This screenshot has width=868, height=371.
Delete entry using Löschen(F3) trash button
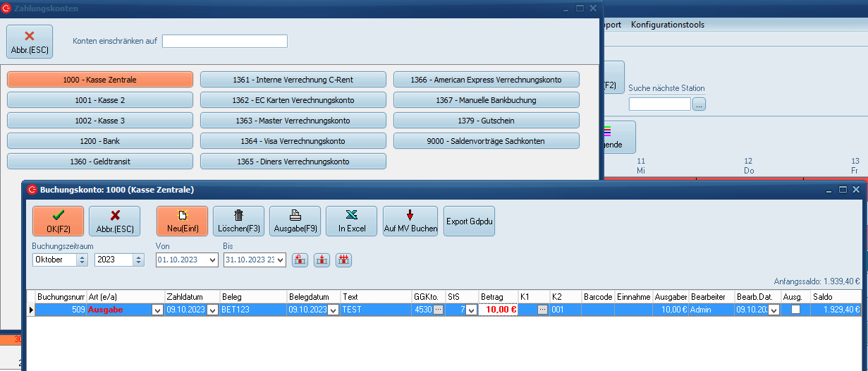[x=238, y=221]
